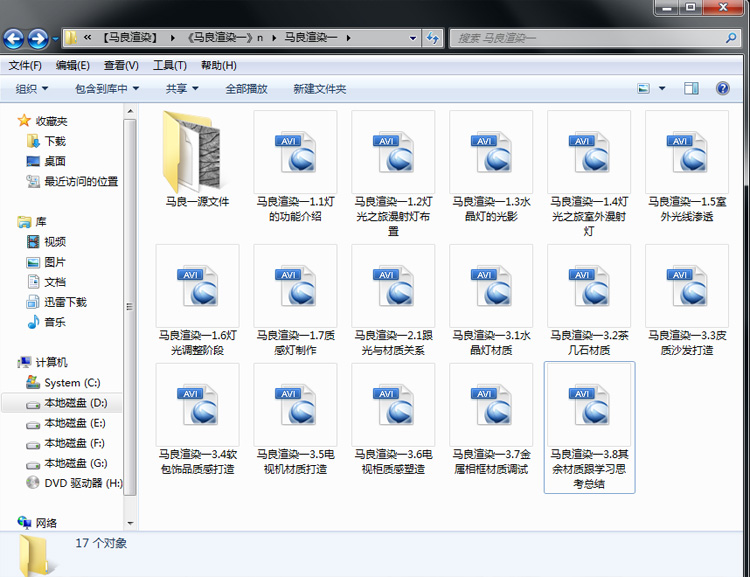The height and width of the screenshot is (577, 750).
Task: Select AVI file 马良渲染—1.3水晶灯的光影
Action: click(x=491, y=166)
